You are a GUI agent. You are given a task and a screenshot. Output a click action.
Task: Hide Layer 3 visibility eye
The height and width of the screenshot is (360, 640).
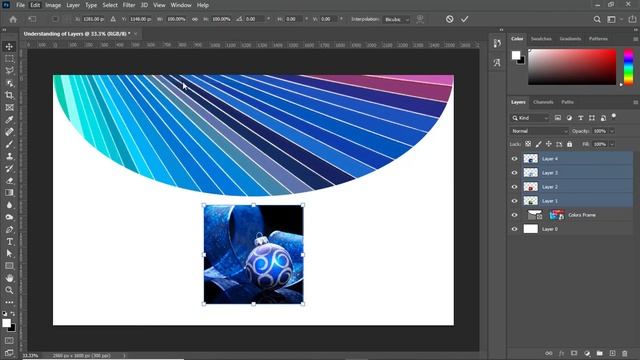(x=514, y=173)
